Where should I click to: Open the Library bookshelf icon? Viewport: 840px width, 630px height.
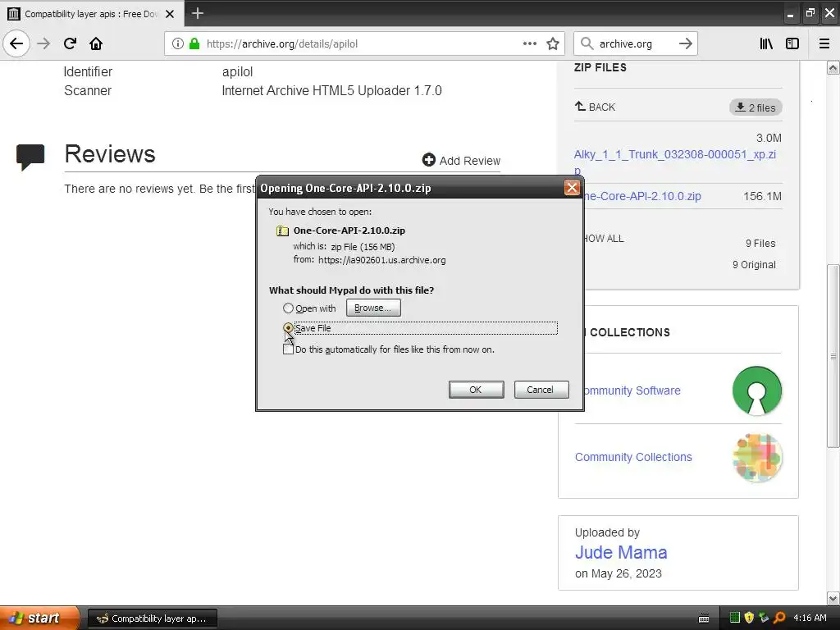(767, 43)
